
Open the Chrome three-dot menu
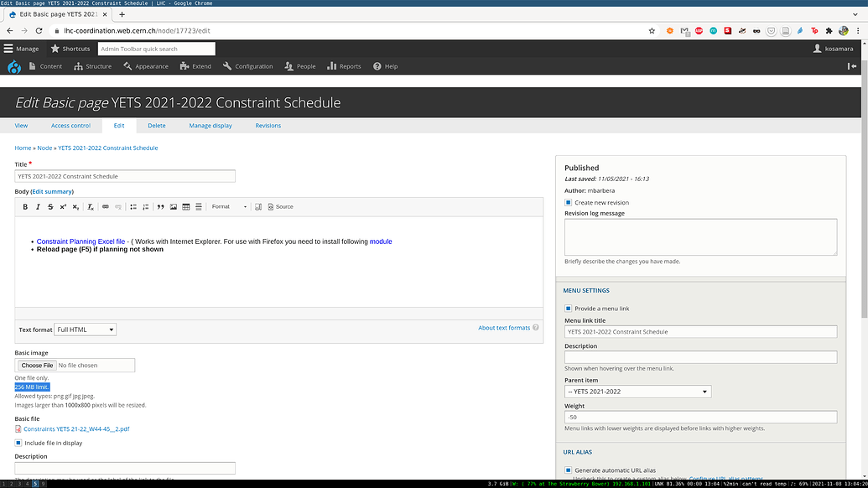[x=858, y=31]
